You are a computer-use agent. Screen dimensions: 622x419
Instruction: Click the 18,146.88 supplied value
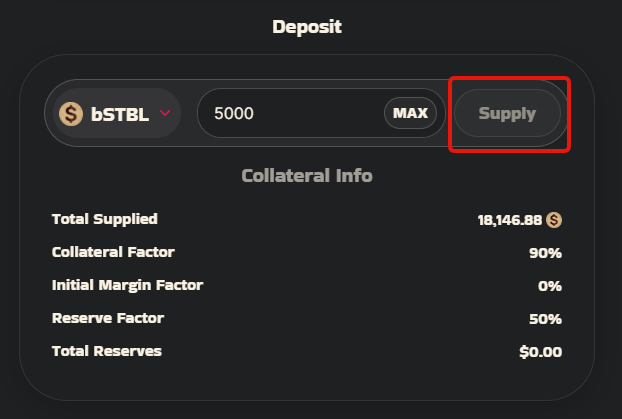tap(509, 220)
